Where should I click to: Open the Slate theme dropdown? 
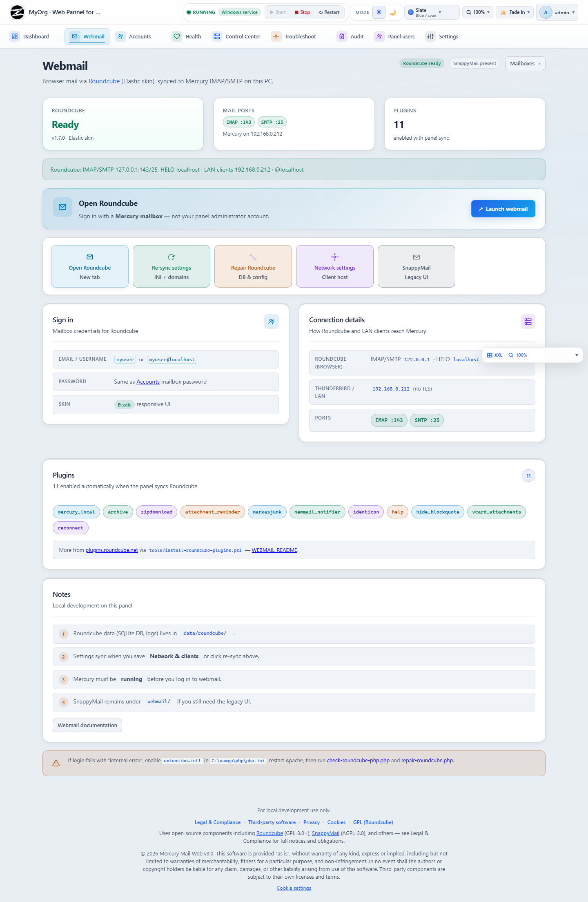432,12
